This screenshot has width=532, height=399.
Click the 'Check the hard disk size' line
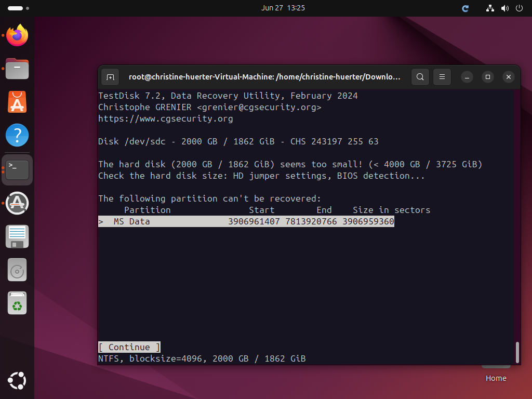(x=261, y=176)
